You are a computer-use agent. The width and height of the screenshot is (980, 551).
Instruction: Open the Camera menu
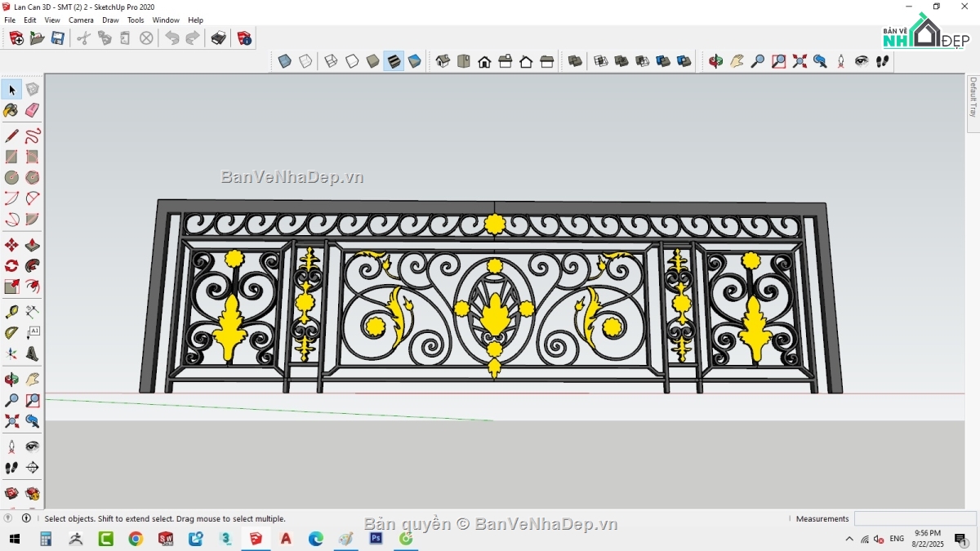tap(81, 20)
